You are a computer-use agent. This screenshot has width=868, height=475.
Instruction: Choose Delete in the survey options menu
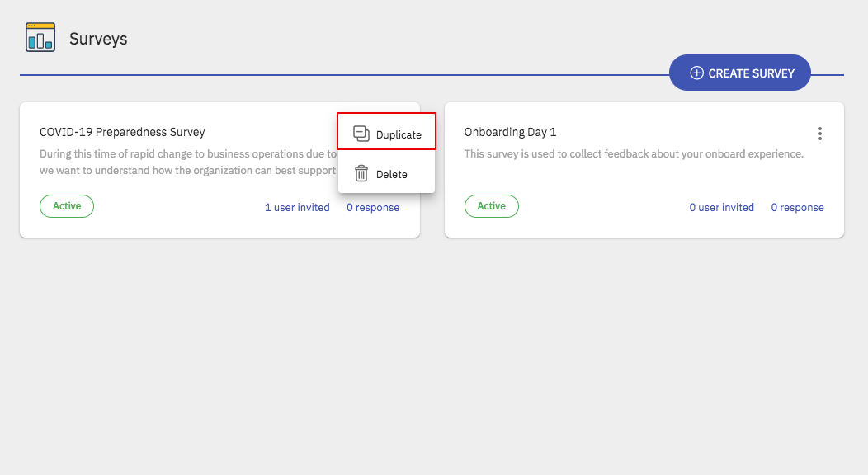click(x=391, y=174)
